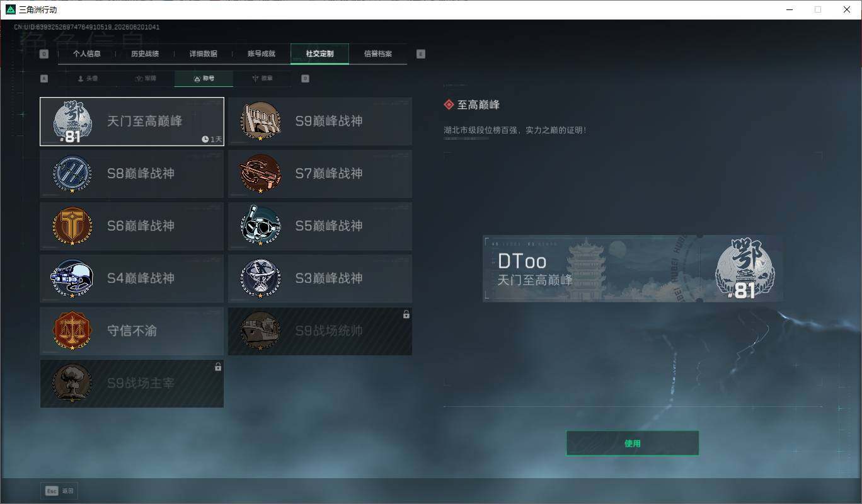Choose the S5巅峰战神 title text

(x=329, y=226)
